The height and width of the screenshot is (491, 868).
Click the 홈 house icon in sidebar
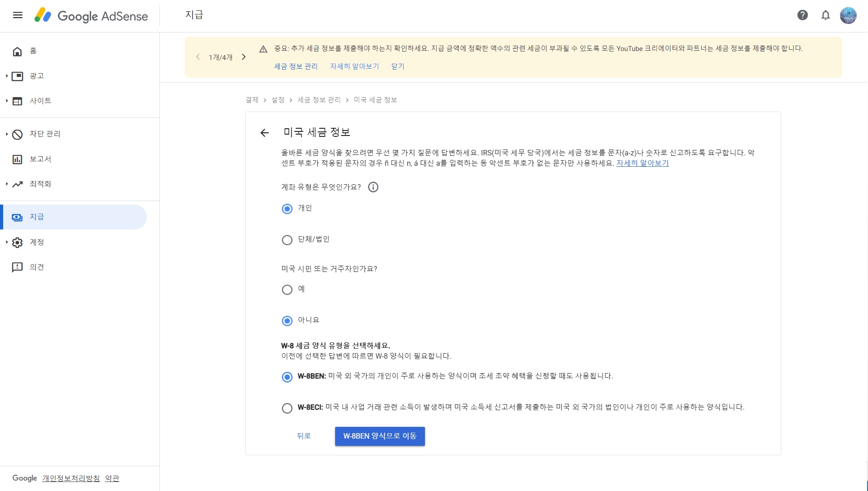(x=17, y=51)
